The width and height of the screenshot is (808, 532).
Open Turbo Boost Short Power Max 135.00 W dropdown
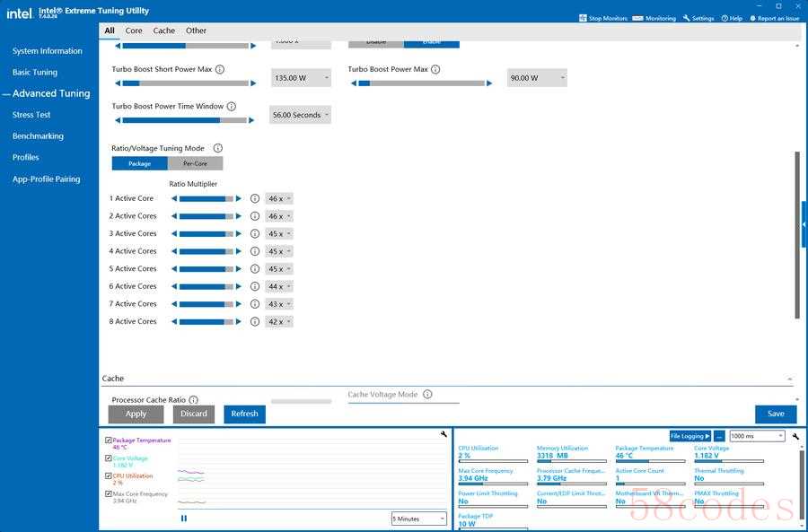tap(301, 78)
